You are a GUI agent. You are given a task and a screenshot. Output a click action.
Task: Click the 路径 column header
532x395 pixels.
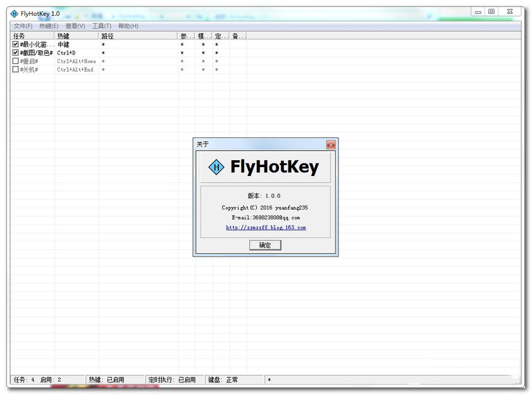coord(138,36)
